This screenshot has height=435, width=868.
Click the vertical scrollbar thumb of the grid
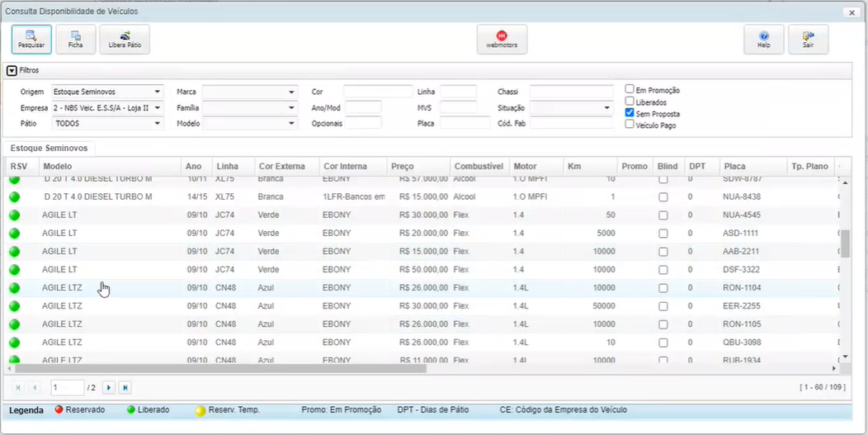click(845, 244)
